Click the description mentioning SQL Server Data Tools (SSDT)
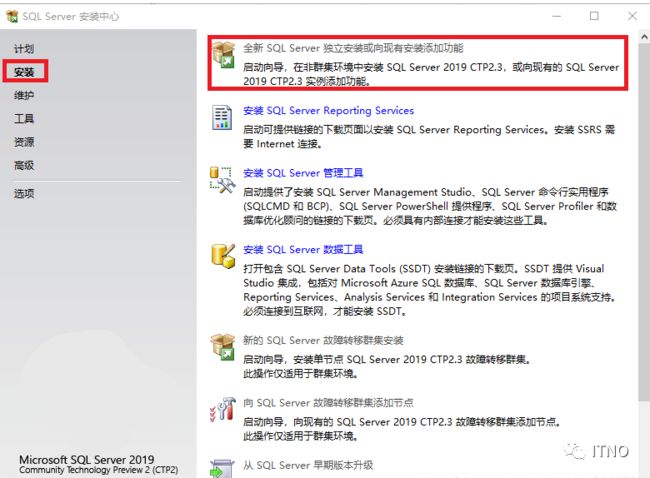Screen dimensions: 650x478 pos(429,290)
